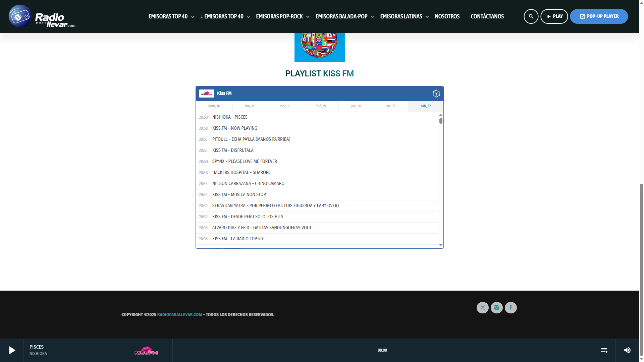Screen dimensions: 644x362
Task: Open the Facebook social icon
Action: tap(511, 308)
